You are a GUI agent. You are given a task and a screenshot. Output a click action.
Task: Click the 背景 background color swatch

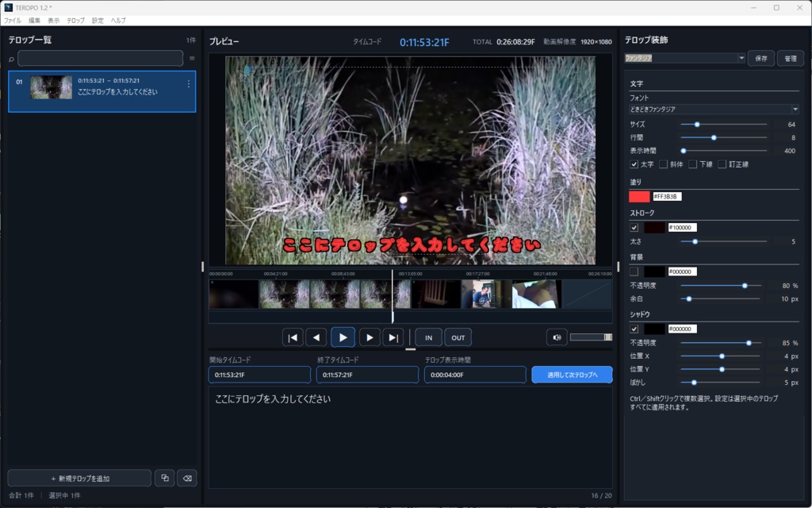[x=654, y=271]
